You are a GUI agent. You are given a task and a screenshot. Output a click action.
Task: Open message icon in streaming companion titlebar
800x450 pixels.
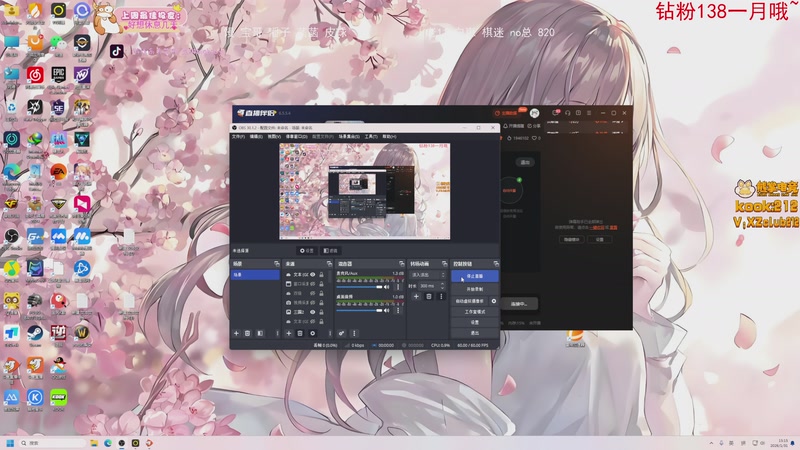click(x=556, y=113)
